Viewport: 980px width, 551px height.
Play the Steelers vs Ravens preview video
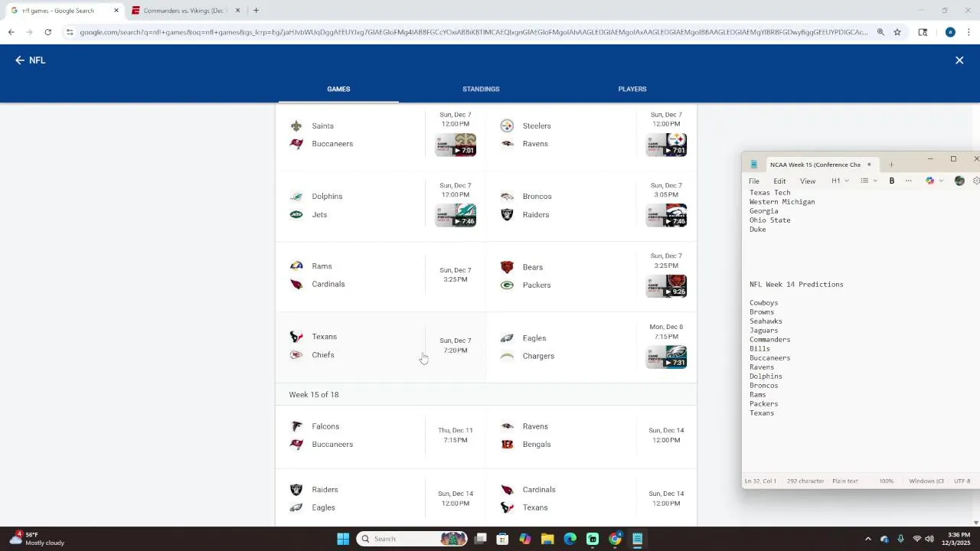tap(666, 144)
